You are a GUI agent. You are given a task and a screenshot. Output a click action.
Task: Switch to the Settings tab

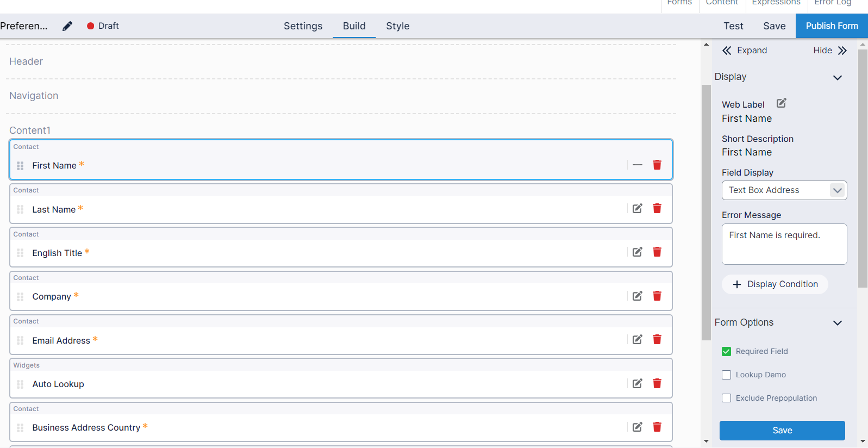303,26
